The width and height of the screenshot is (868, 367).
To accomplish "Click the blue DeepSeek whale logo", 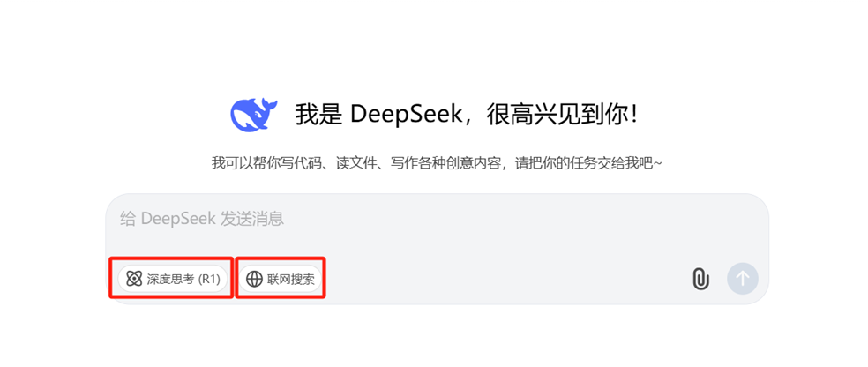I will click(253, 114).
